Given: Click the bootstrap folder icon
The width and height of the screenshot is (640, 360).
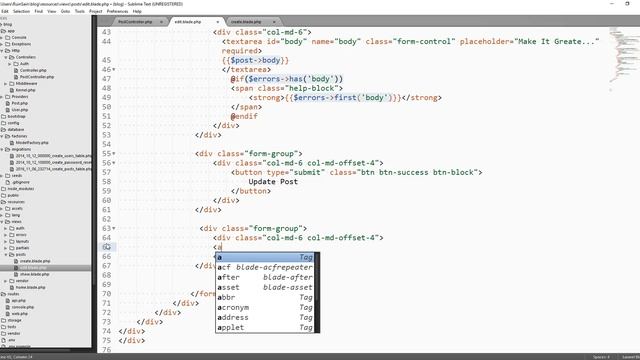Looking at the screenshot, I should pos(4,116).
